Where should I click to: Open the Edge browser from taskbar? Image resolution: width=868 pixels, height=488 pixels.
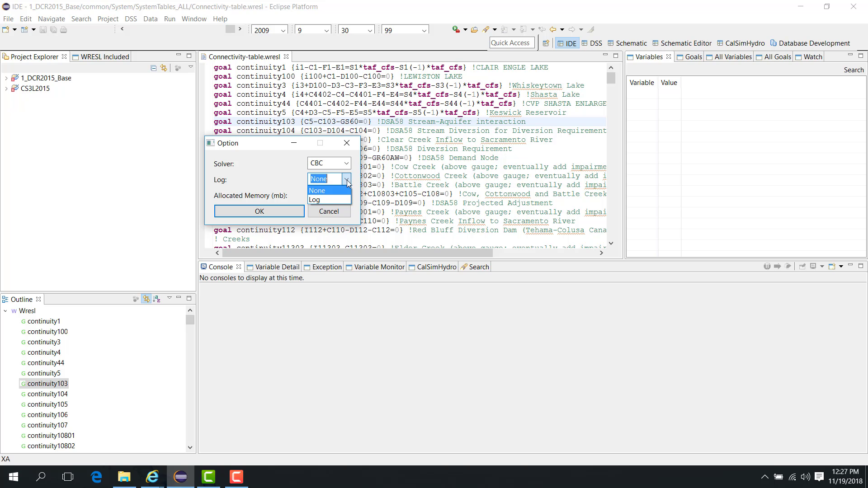(x=96, y=477)
